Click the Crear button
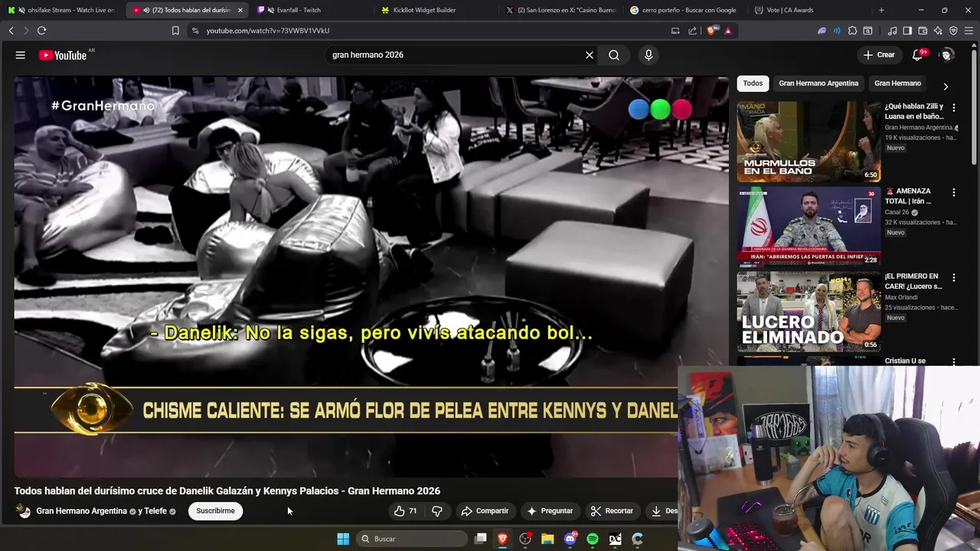 [x=879, y=55]
